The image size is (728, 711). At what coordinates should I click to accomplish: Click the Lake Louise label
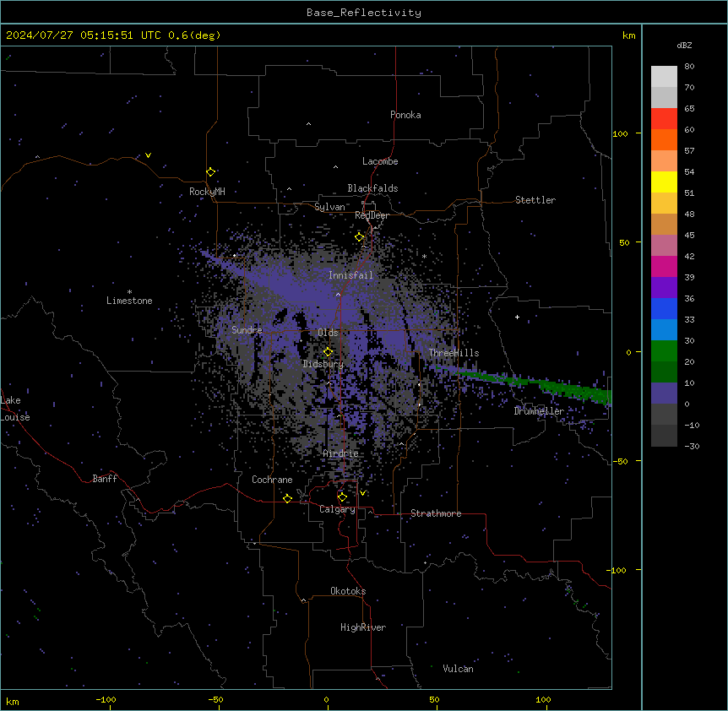[15, 409]
